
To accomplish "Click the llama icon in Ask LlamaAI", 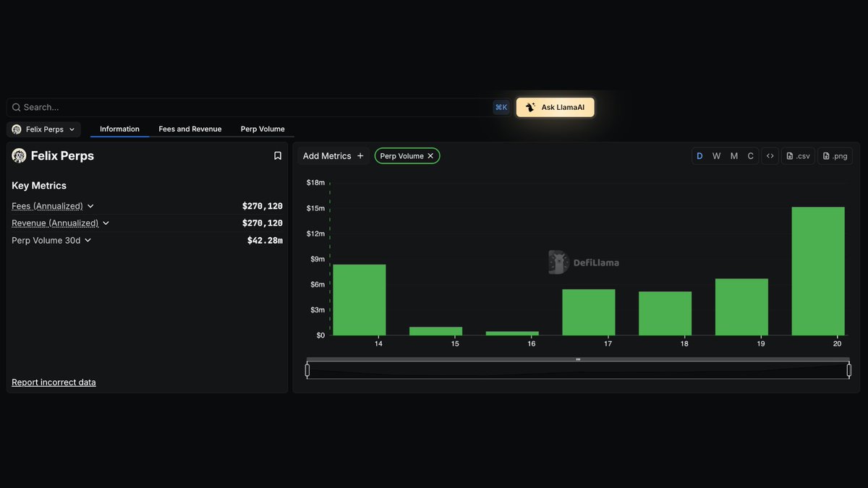I will [x=530, y=107].
